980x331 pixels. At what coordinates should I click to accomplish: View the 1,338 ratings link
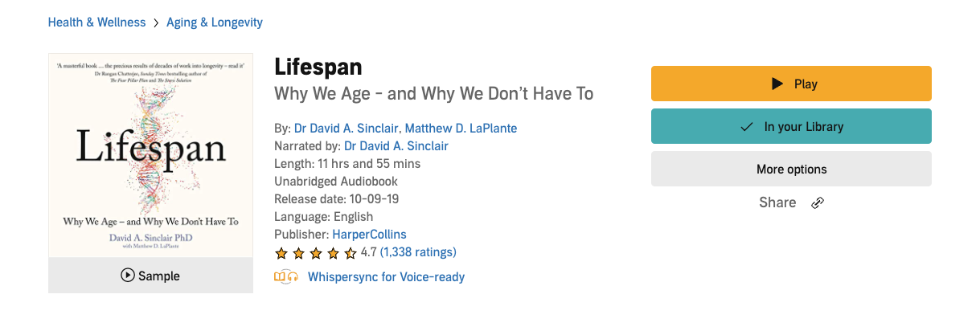(x=418, y=252)
